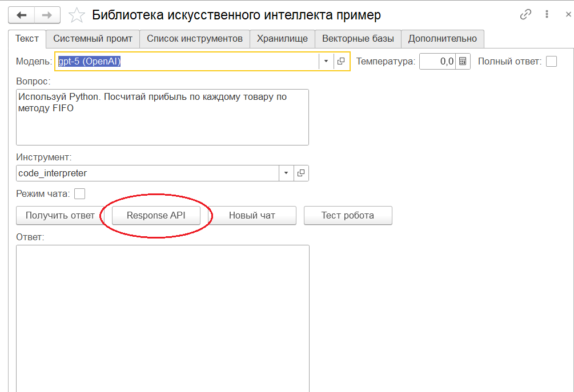Expand the Инструмент dropdown list

tap(286, 173)
